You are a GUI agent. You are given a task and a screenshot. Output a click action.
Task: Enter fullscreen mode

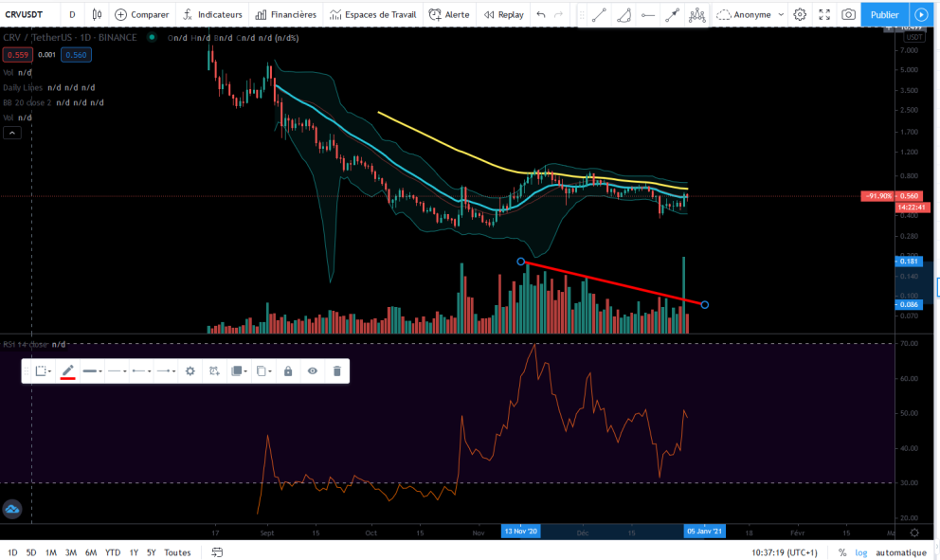click(824, 14)
